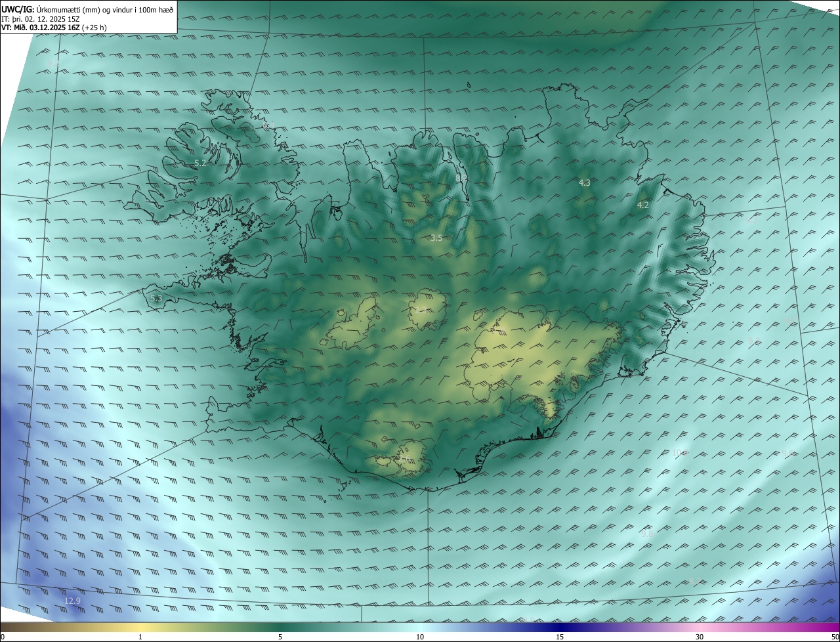This screenshot has width=840, height=642.
Task: Click the colorbar tick label 30
Action: [x=700, y=637]
